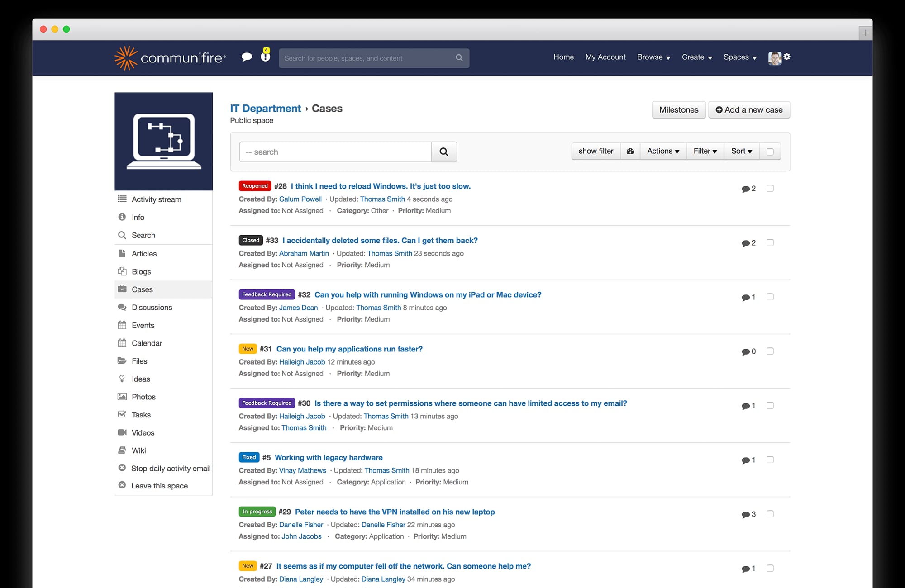
Task: Click the settings gear beside the avatar
Action: pos(787,57)
